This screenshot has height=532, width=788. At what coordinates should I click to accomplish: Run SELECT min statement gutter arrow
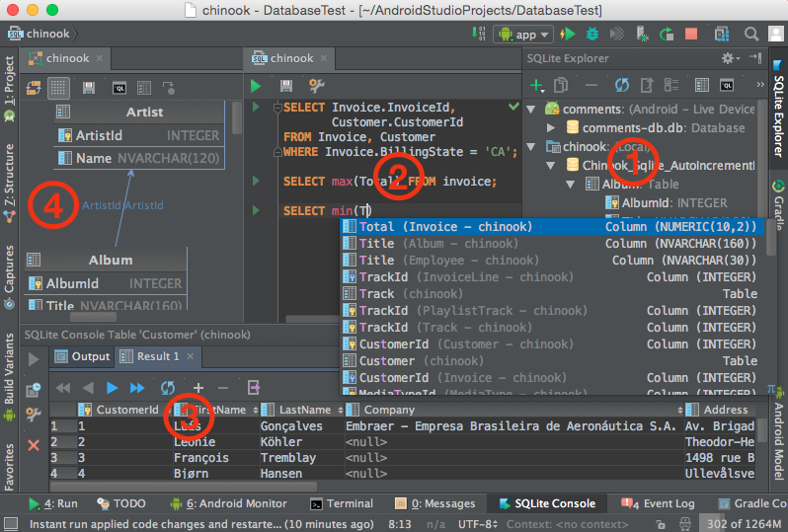tap(256, 210)
